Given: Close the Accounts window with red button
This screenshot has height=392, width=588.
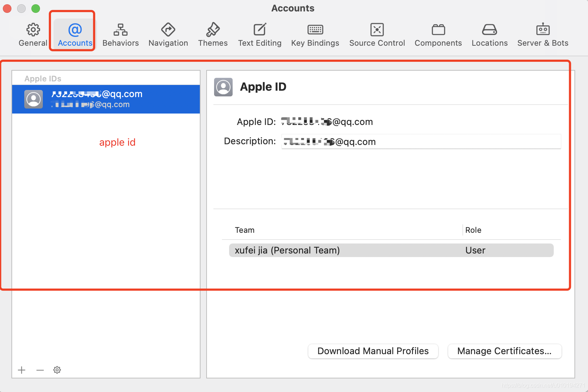Looking at the screenshot, I should 7,8.
